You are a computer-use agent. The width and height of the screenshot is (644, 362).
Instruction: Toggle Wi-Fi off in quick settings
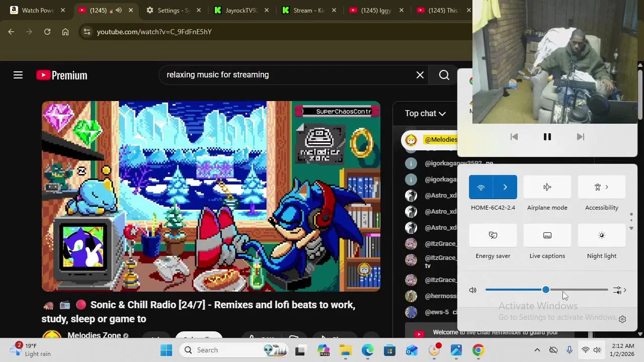click(481, 187)
